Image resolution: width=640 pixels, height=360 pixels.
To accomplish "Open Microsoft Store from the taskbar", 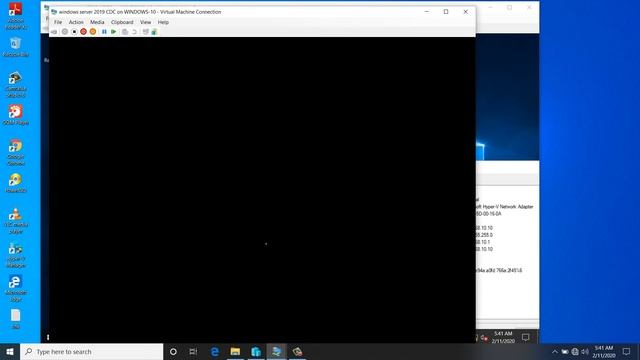I will [256, 351].
